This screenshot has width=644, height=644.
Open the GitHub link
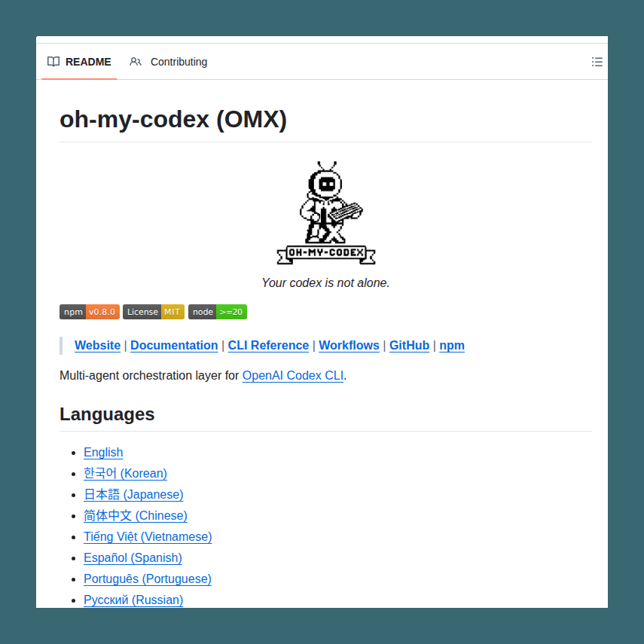(x=410, y=346)
